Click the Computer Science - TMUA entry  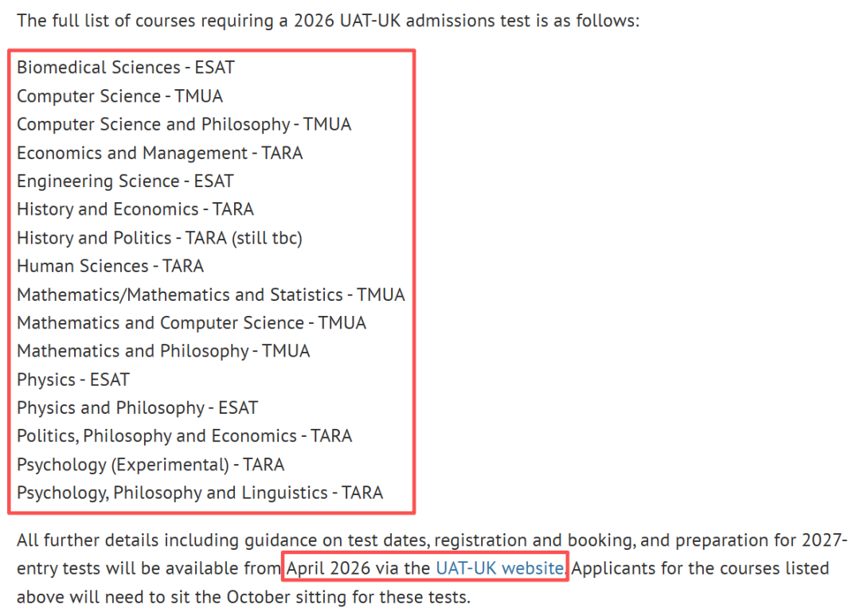coord(120,96)
